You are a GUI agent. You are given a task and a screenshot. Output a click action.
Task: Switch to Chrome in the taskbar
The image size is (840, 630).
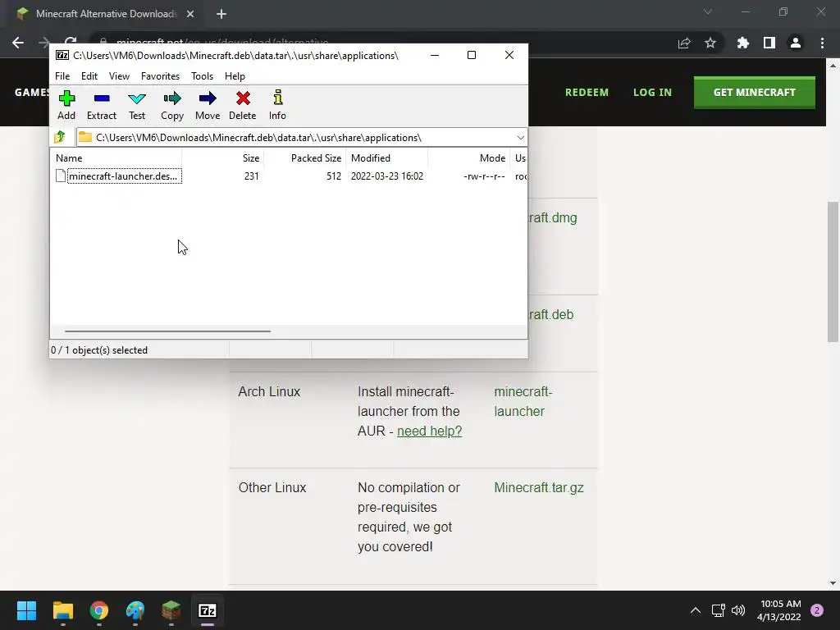tap(99, 610)
